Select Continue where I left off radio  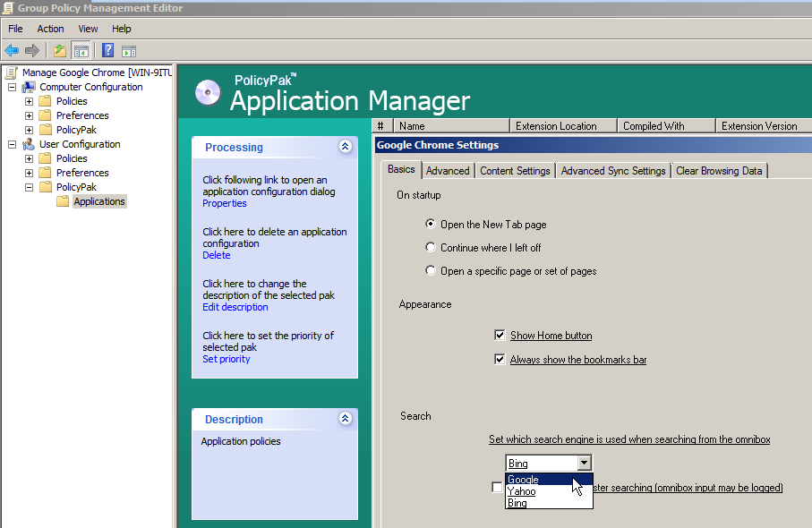(x=431, y=247)
